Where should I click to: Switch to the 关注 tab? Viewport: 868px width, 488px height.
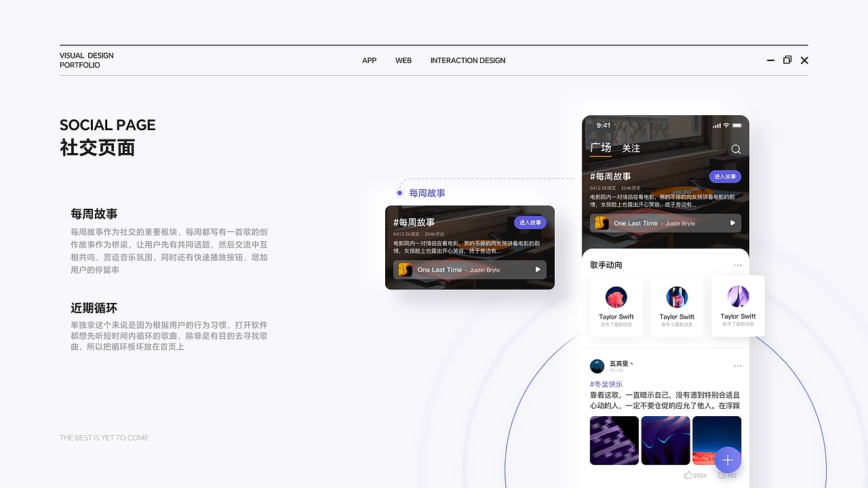point(631,148)
